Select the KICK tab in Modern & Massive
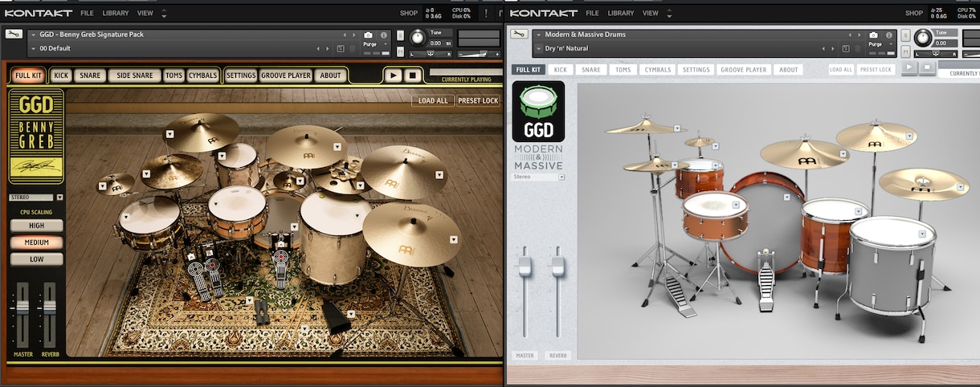980x387 pixels. (561, 70)
